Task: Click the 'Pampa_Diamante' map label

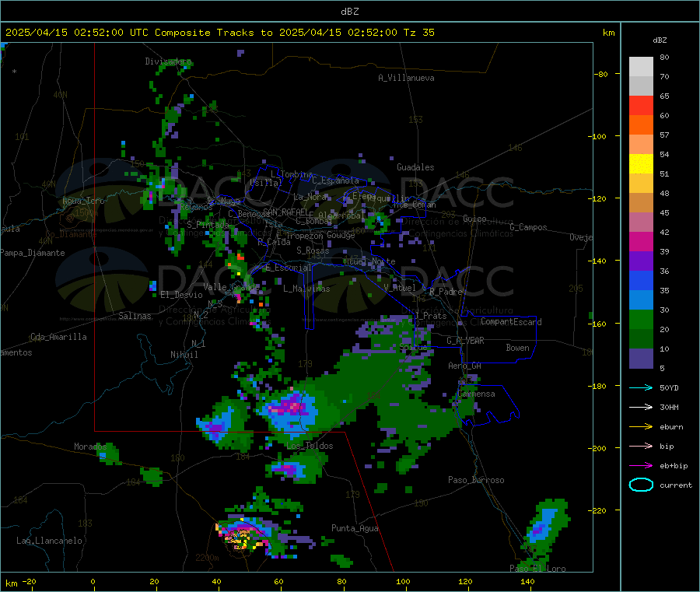Action: tap(32, 253)
